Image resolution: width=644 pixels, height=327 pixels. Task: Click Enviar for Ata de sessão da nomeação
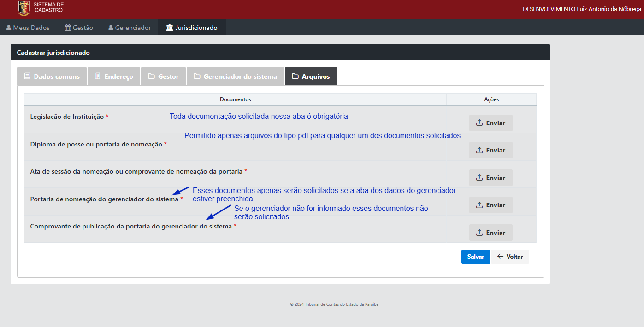tap(490, 178)
